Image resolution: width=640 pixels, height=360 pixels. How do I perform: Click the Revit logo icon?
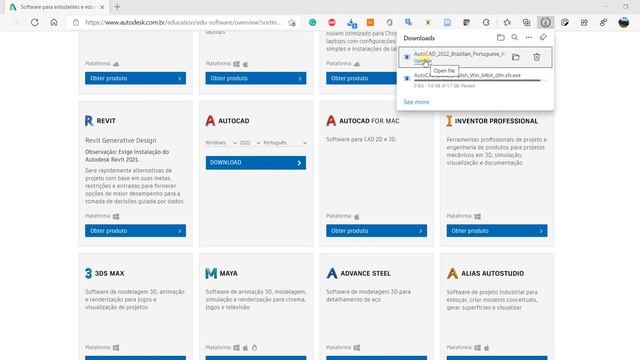89,121
